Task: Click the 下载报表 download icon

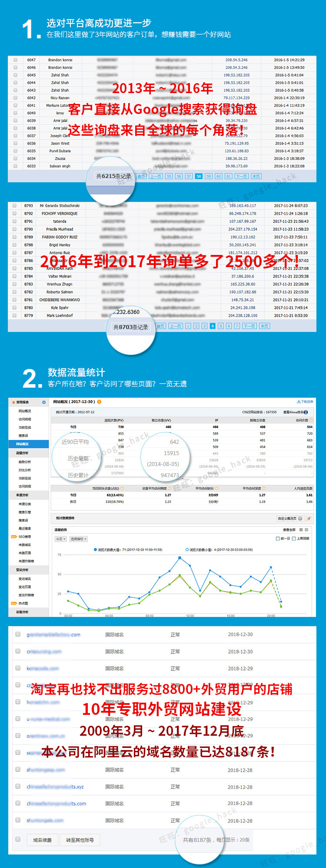Action: (x=298, y=402)
